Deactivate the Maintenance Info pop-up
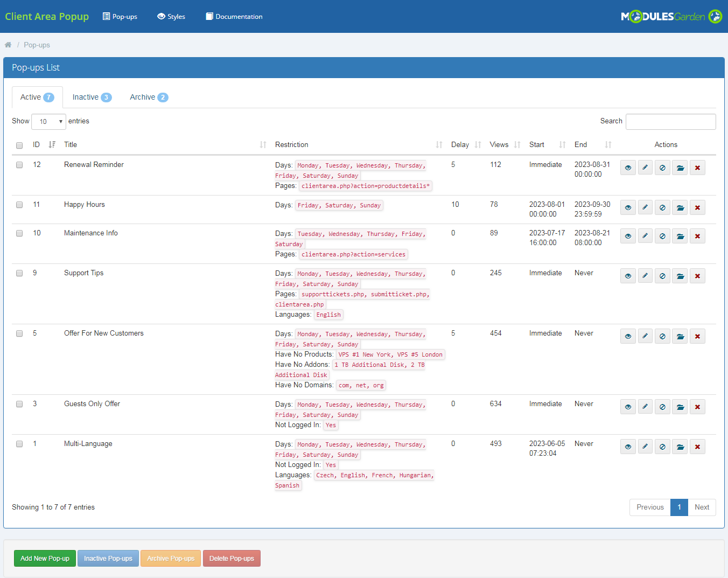The height and width of the screenshot is (578, 728). pyautogui.click(x=662, y=236)
